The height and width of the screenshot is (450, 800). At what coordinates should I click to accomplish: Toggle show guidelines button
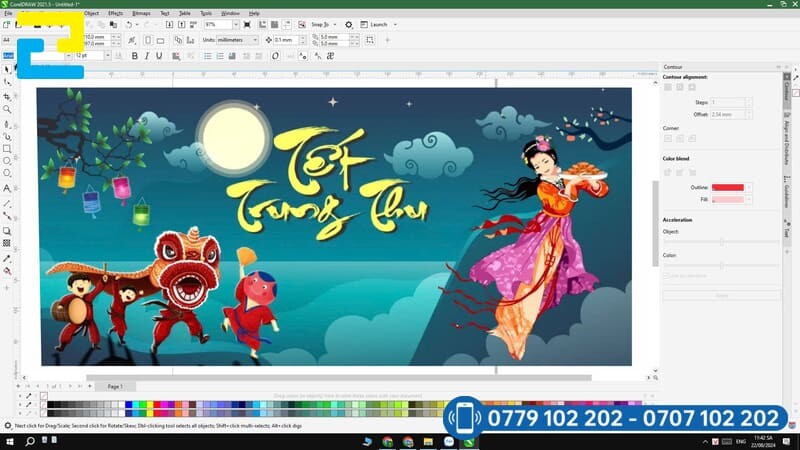tap(287, 24)
